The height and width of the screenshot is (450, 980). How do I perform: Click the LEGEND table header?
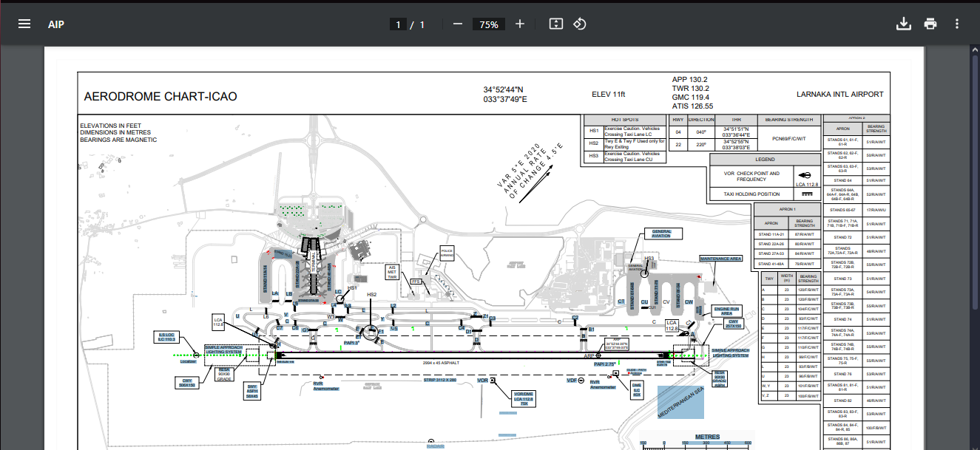coord(765,159)
